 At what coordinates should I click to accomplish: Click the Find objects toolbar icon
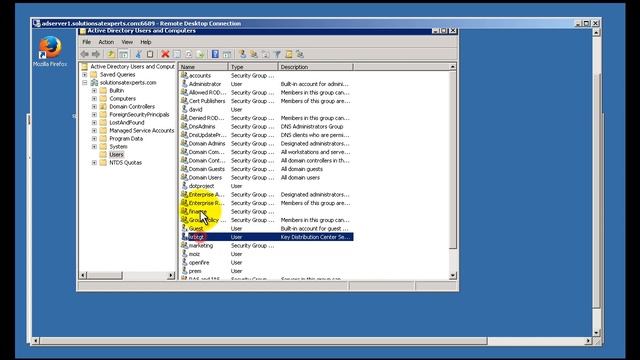click(x=289, y=54)
